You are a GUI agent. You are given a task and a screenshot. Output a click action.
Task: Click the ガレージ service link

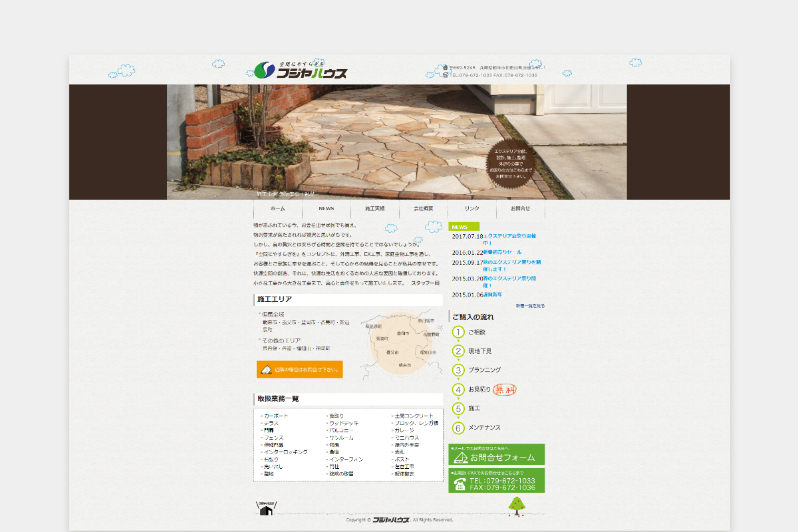pyautogui.click(x=404, y=430)
